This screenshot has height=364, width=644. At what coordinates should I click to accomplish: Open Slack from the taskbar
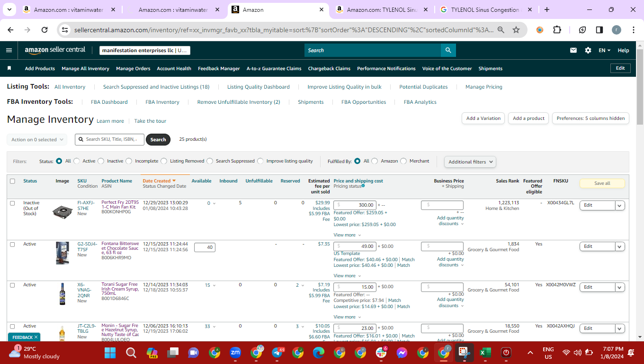381,353
